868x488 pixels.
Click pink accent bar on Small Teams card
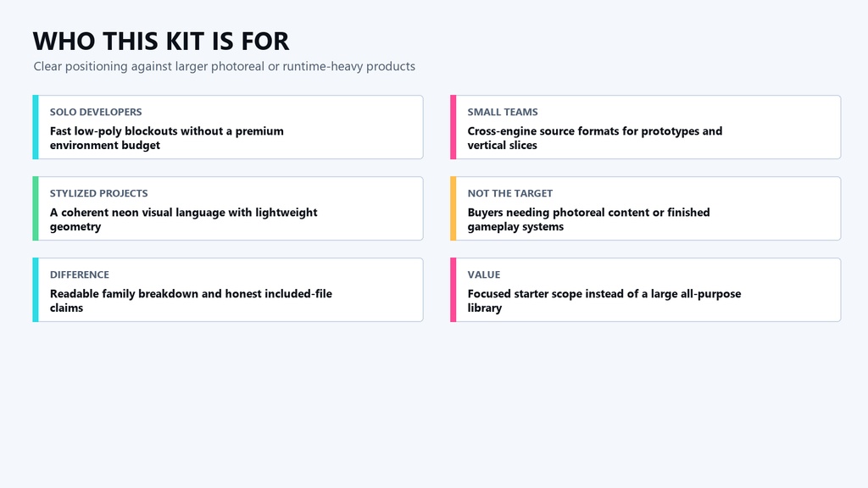453,127
